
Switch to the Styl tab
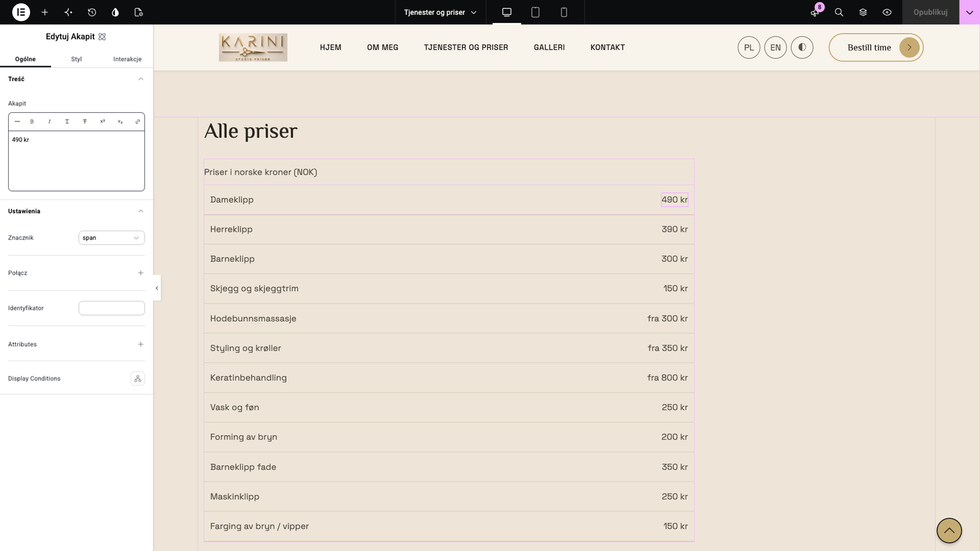(76, 59)
